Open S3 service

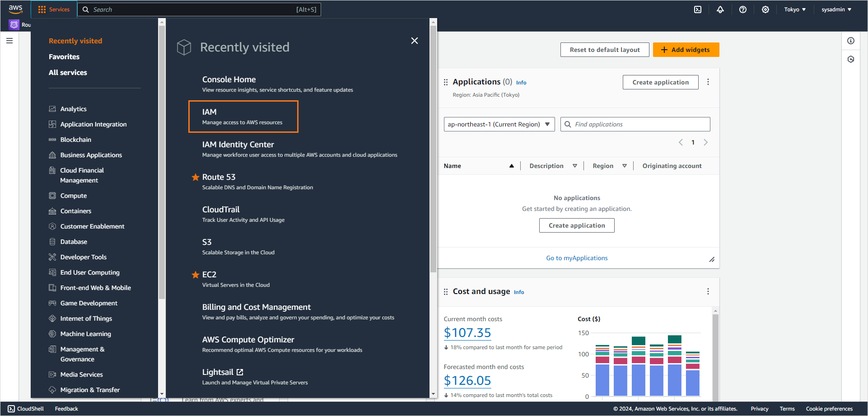(207, 242)
